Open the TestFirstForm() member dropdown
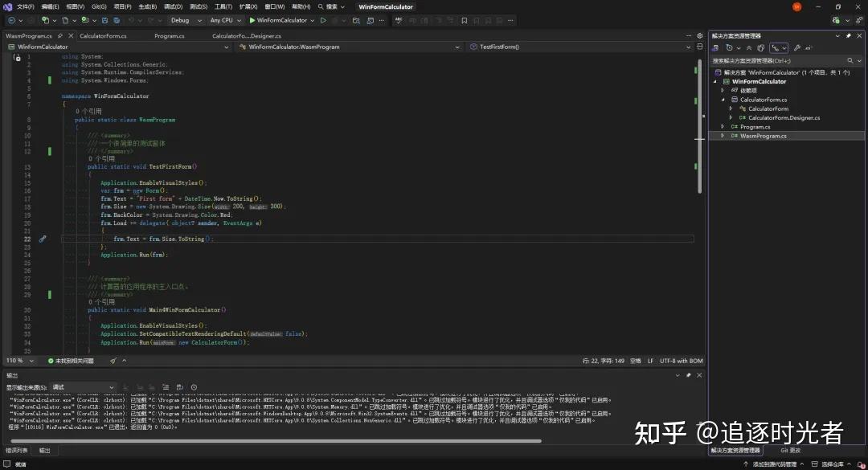The height and width of the screenshot is (470, 868). coord(579,47)
